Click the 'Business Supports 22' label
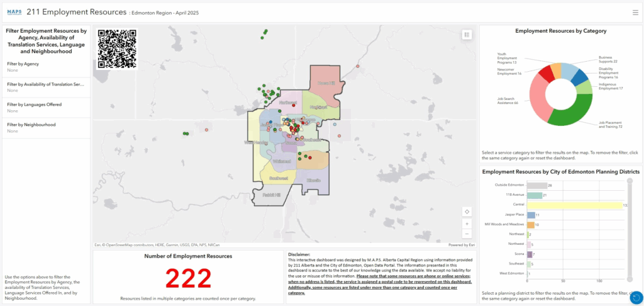The height and width of the screenshot is (306, 644). (608, 60)
